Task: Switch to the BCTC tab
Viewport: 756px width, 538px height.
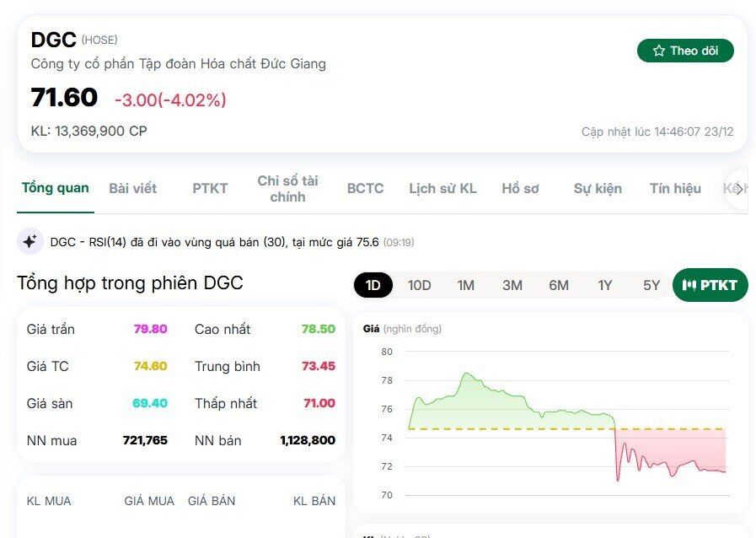Action: tap(364, 188)
